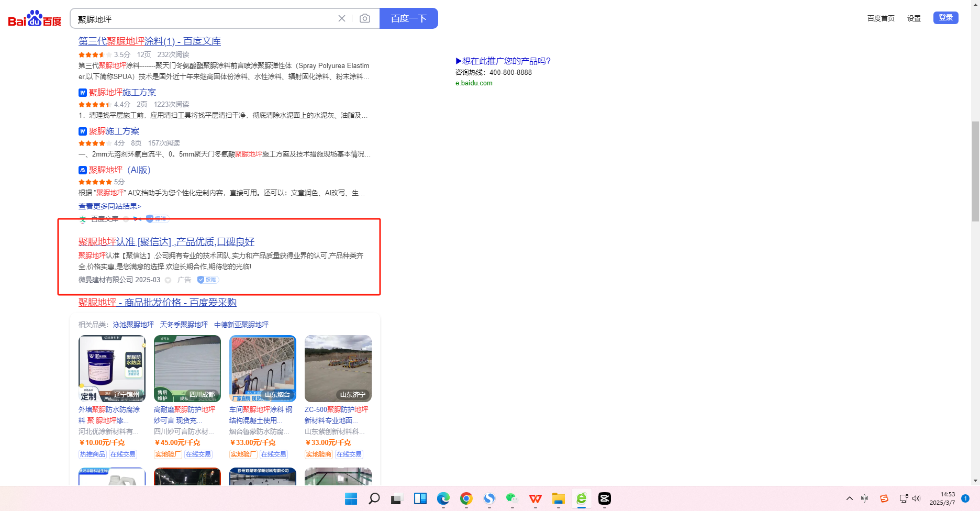Open the 辽宁锦州 product thumbnail
Viewport: 980px width, 511px height.
[112, 369]
